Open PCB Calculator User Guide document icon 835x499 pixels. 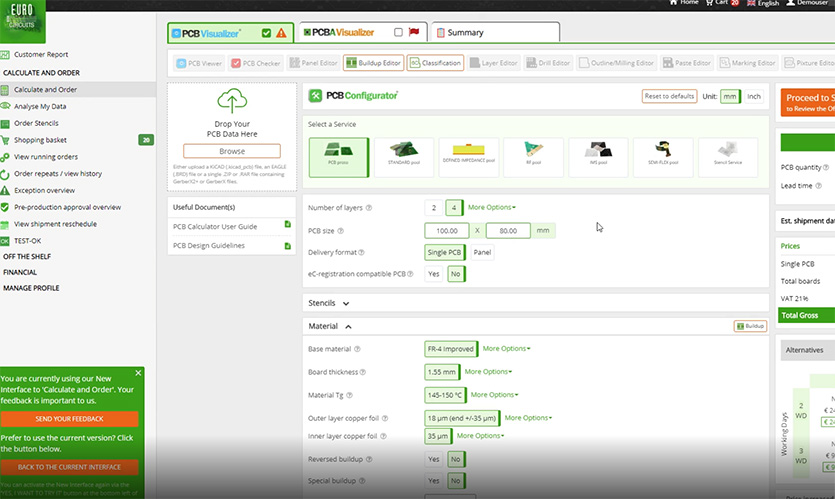(288, 226)
